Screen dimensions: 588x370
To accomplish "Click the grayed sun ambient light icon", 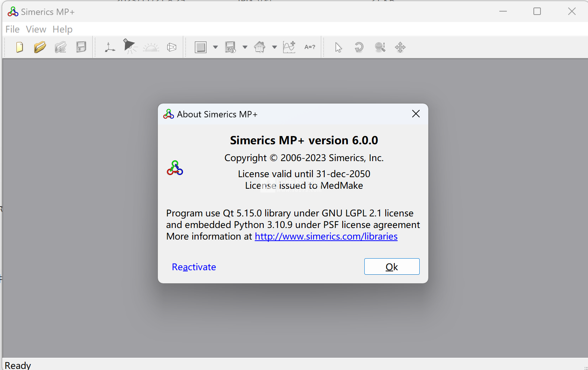I will 151,47.
